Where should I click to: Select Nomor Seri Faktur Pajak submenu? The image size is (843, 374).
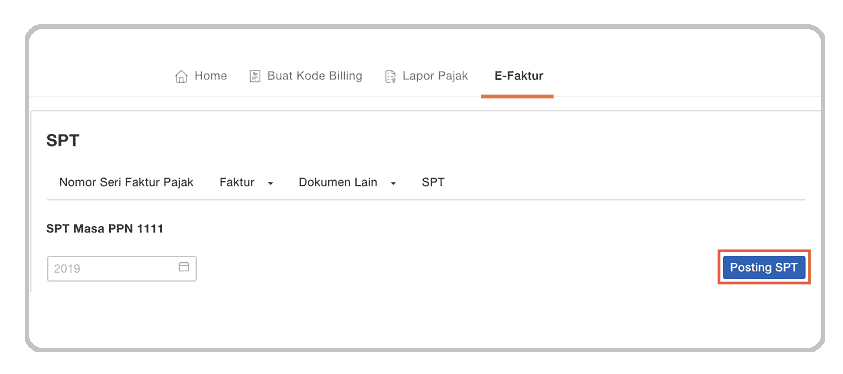pyautogui.click(x=126, y=182)
